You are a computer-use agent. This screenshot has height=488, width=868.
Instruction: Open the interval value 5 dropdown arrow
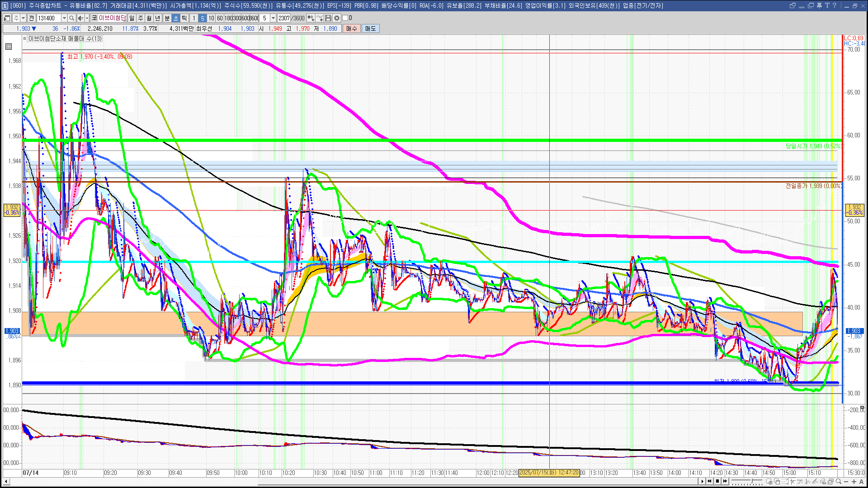pyautogui.click(x=273, y=18)
